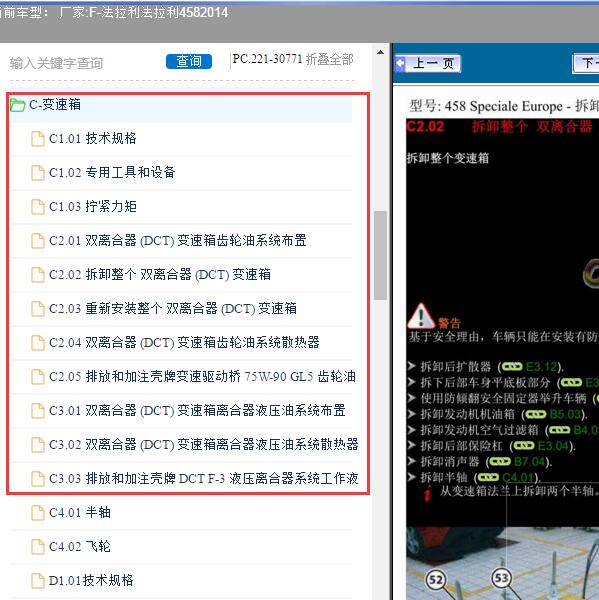Click the 查询 search button
Screen dimensions: 599x600
189,61
